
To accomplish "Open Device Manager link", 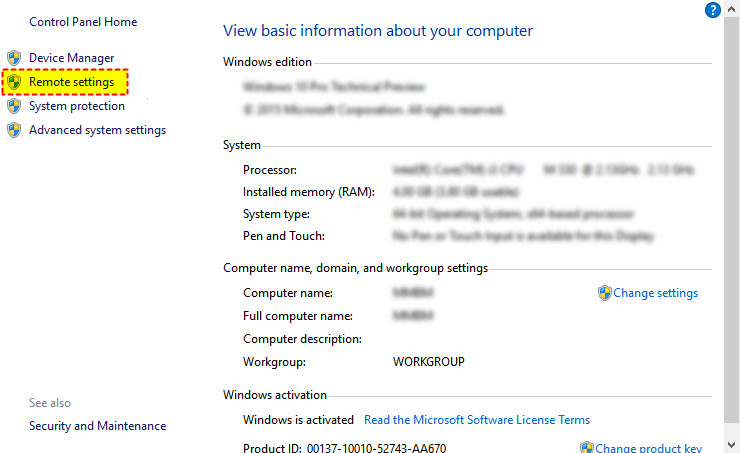I will click(72, 58).
